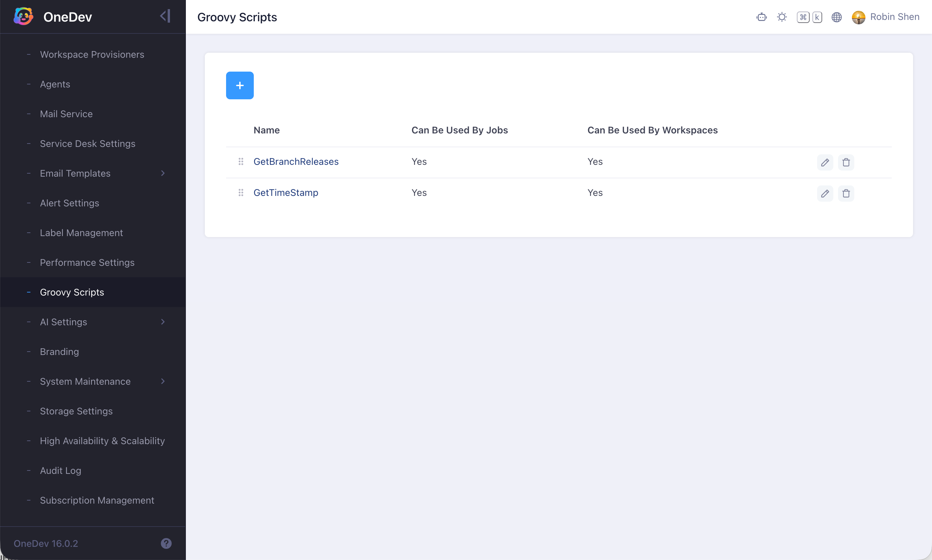
Task: Open the command palette ⌘K shortcut
Action: (809, 17)
